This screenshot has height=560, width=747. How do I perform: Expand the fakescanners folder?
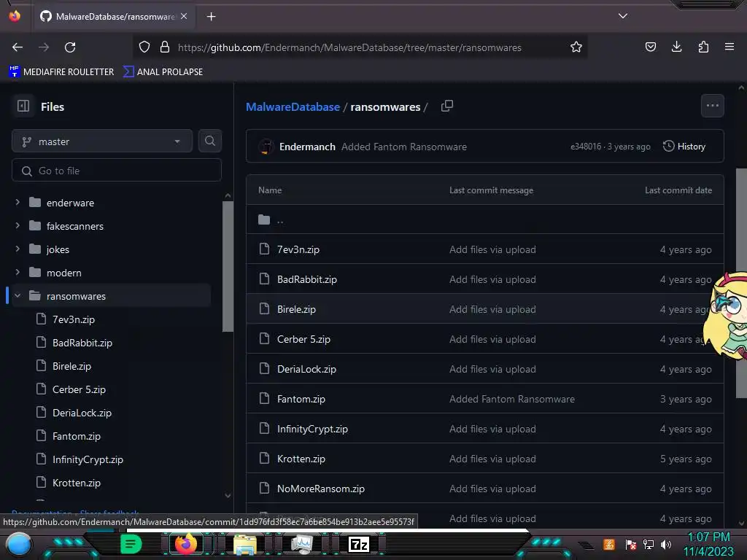click(18, 226)
